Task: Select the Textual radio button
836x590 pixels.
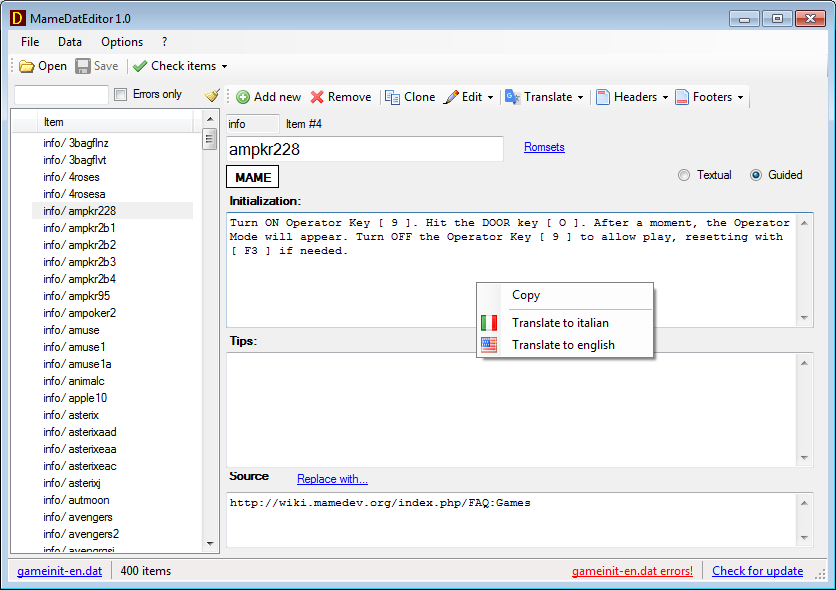Action: [684, 175]
